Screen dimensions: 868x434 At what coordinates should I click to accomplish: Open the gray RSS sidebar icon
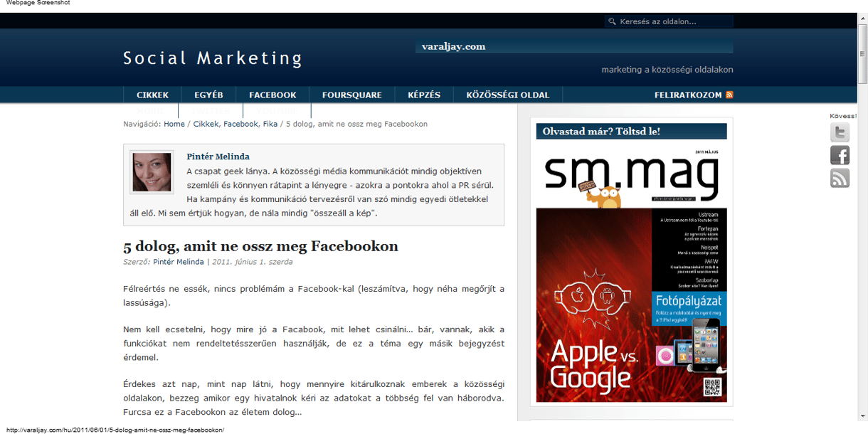[840, 179]
